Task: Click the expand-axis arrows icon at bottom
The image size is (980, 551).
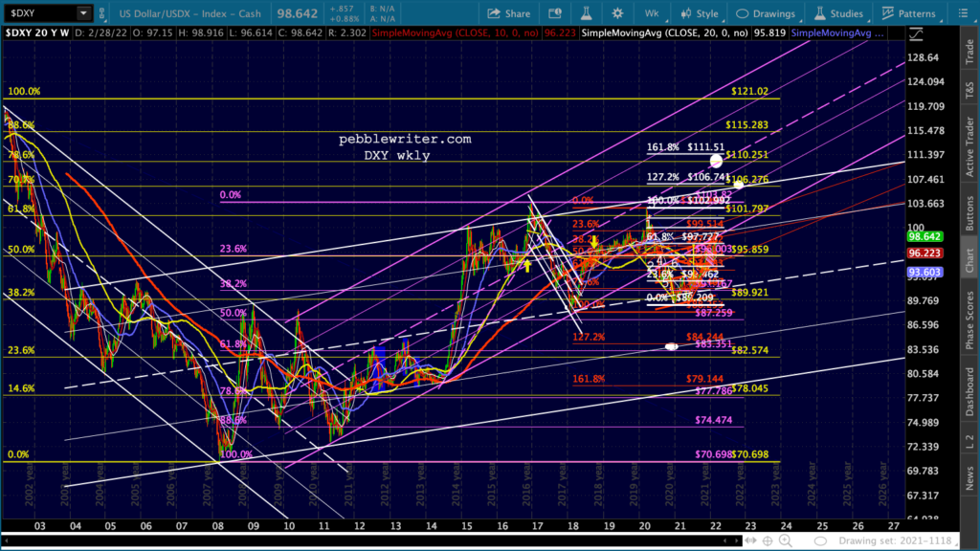Action: click(750, 541)
